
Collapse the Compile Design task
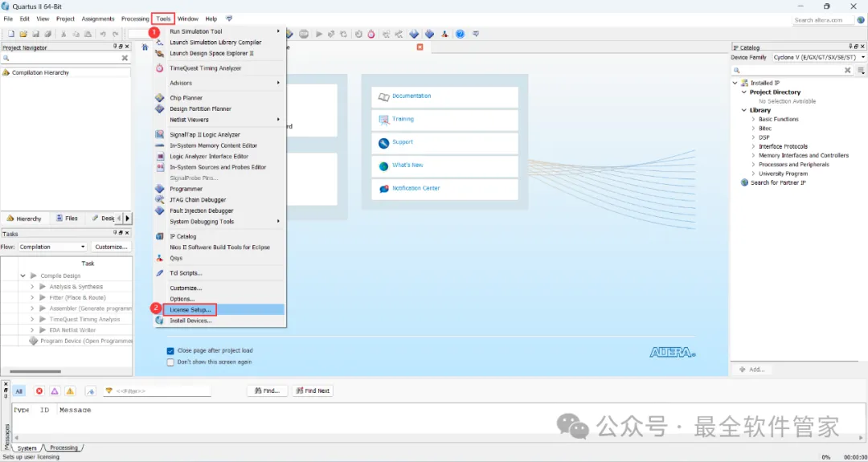[x=23, y=276]
